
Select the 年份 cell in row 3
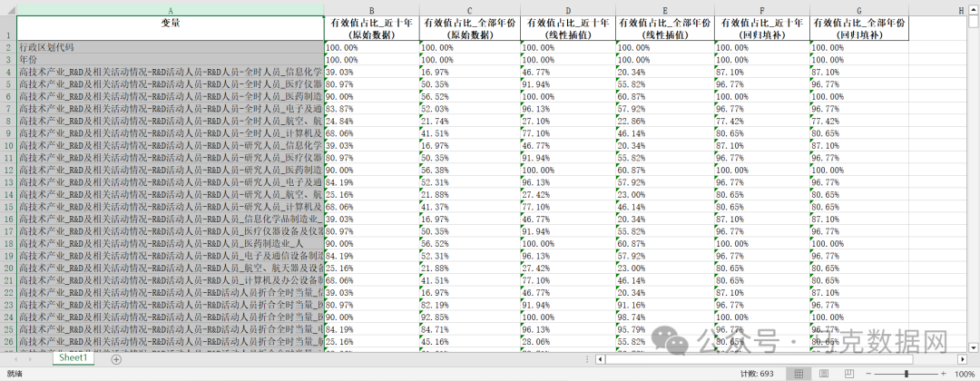[170, 59]
